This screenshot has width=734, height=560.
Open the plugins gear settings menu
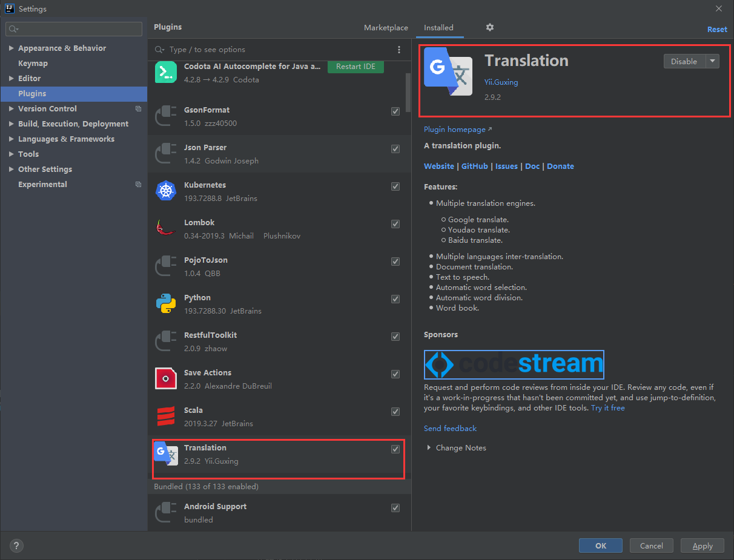(490, 27)
